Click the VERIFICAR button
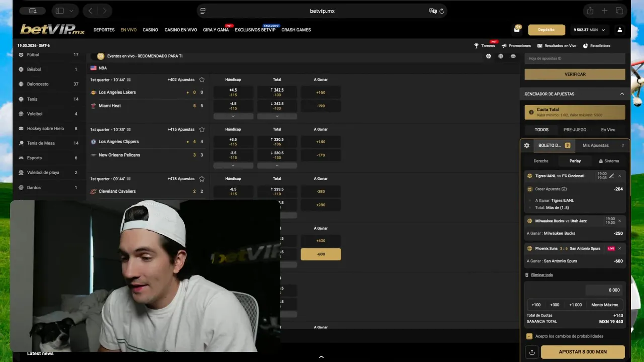Viewport: 644px width, 362px height. pos(575,74)
